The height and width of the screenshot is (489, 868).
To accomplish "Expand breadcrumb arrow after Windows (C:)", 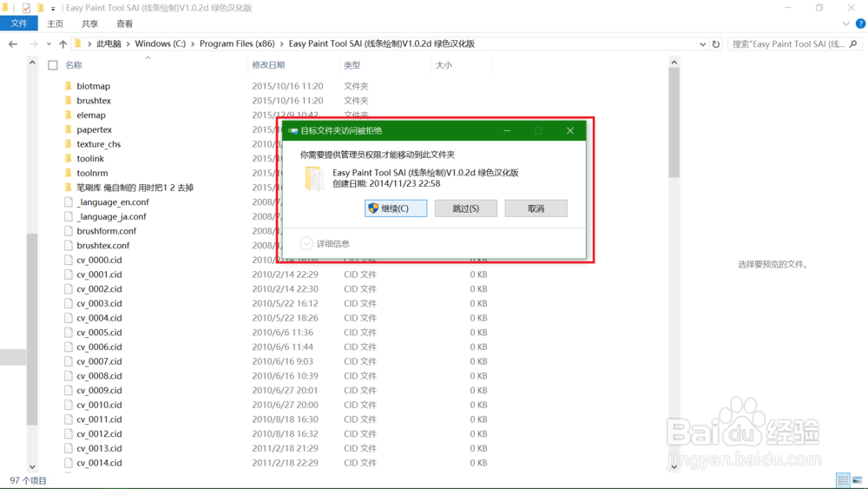I will click(194, 43).
